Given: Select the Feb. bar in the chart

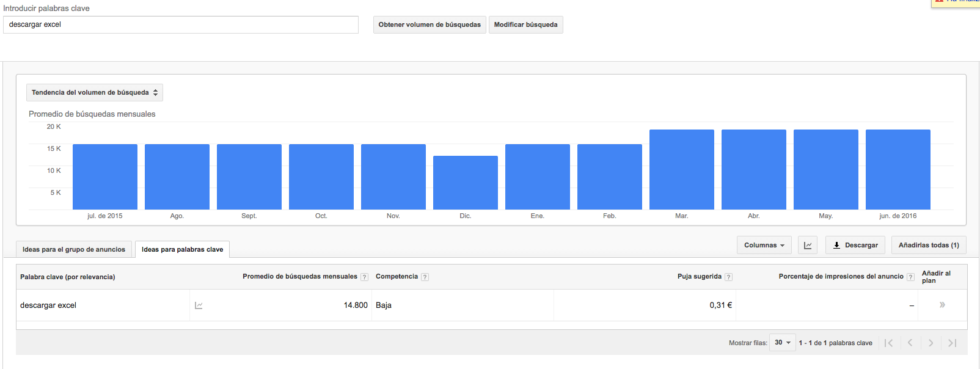Looking at the screenshot, I should pyautogui.click(x=610, y=177).
